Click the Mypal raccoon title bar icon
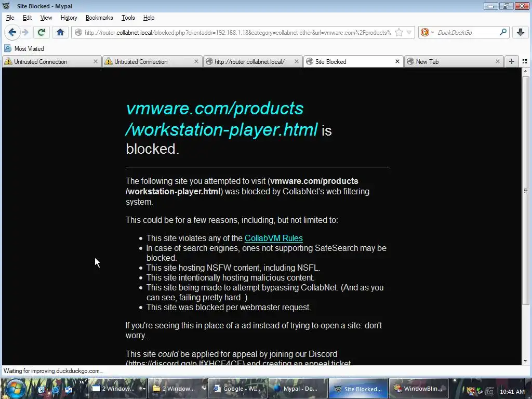 (x=6, y=6)
